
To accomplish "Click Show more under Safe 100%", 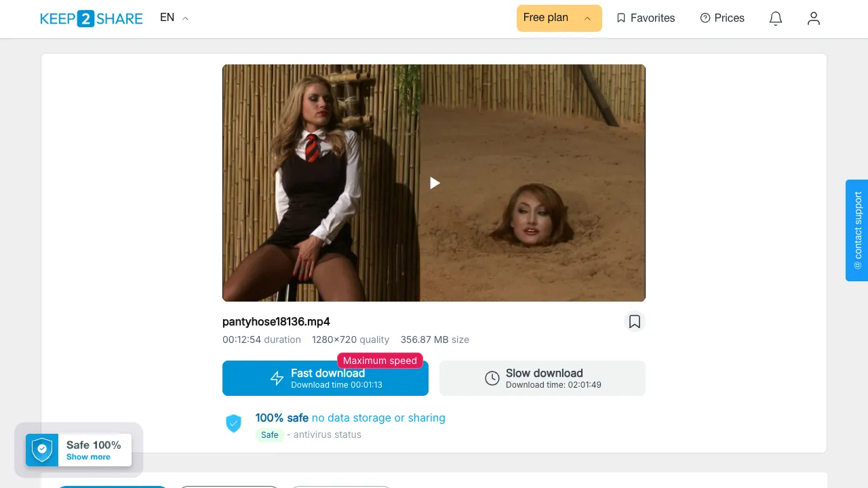I will tap(88, 457).
